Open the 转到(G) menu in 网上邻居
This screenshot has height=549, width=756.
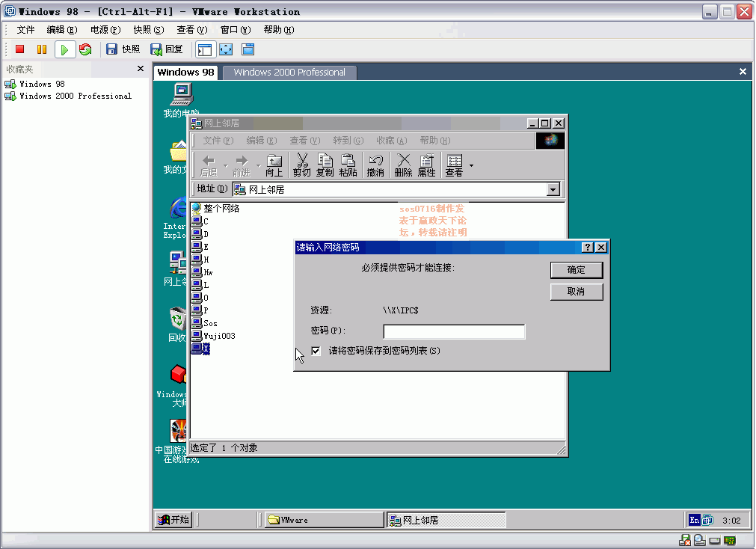coord(348,141)
